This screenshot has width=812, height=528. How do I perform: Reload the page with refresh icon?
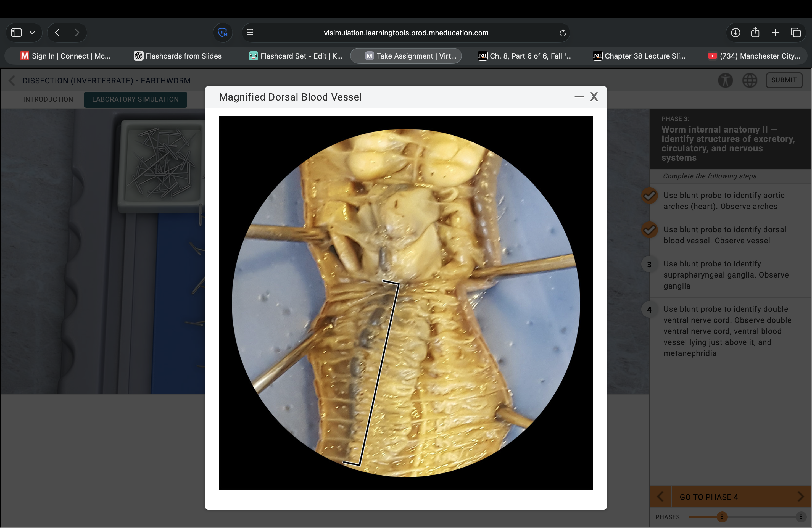[x=563, y=33]
